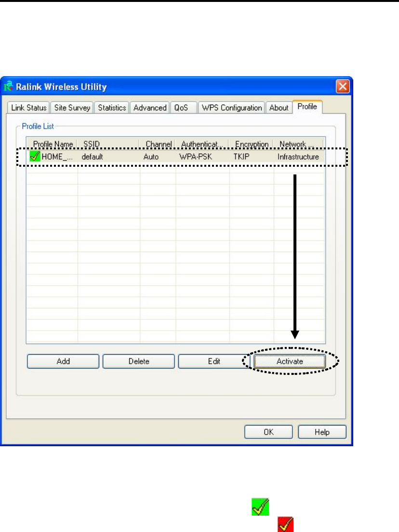399x532 pixels.
Task: Activate the selected profile
Action: click(290, 361)
